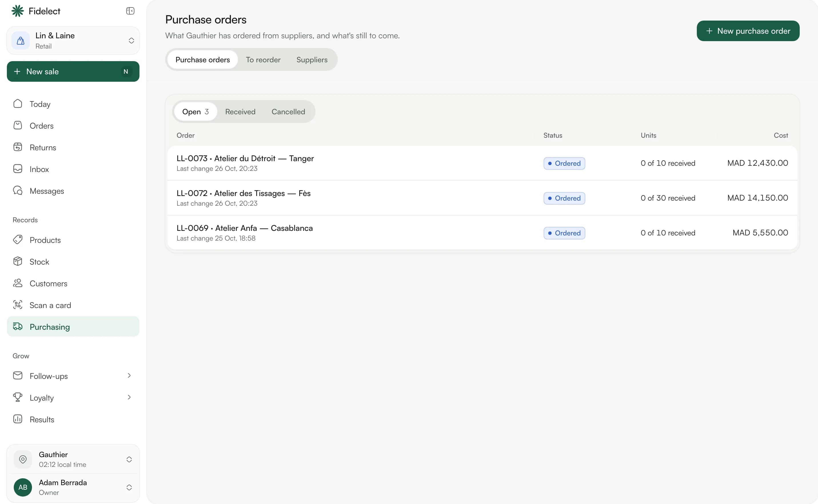Expand the Loyalty submenu chevron
The image size is (818, 504).
point(129,397)
